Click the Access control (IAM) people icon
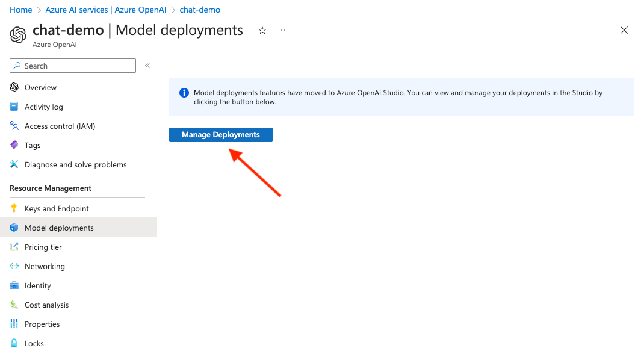The height and width of the screenshot is (357, 644). coord(15,126)
